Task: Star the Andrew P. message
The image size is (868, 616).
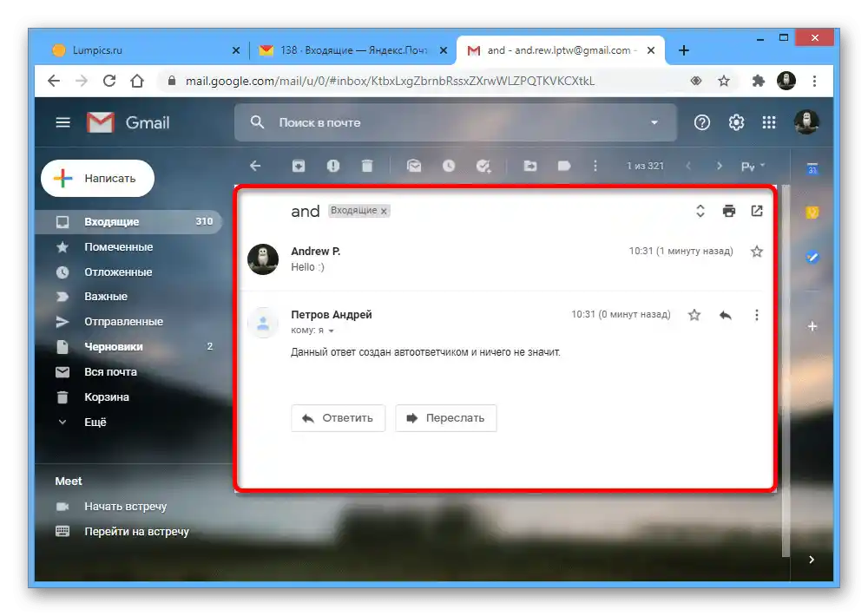Action: point(757,252)
